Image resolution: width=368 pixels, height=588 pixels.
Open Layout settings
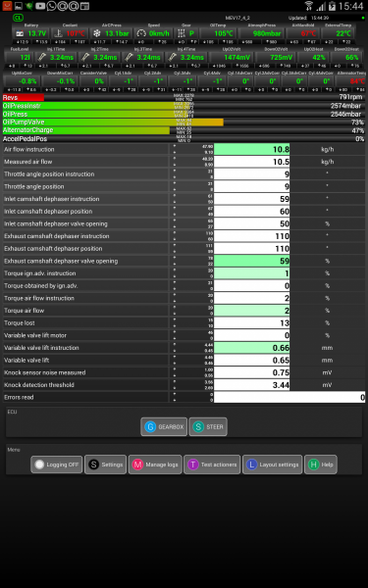(272, 465)
